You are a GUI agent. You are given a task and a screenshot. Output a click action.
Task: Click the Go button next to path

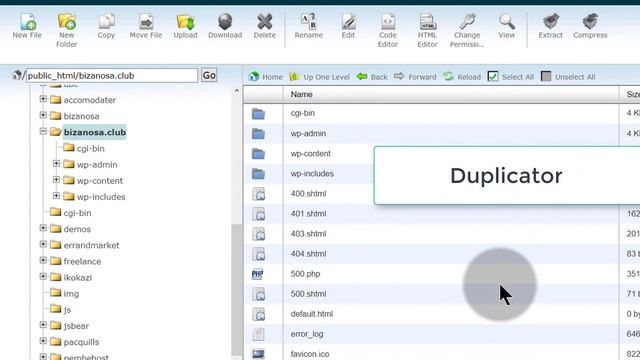click(209, 76)
